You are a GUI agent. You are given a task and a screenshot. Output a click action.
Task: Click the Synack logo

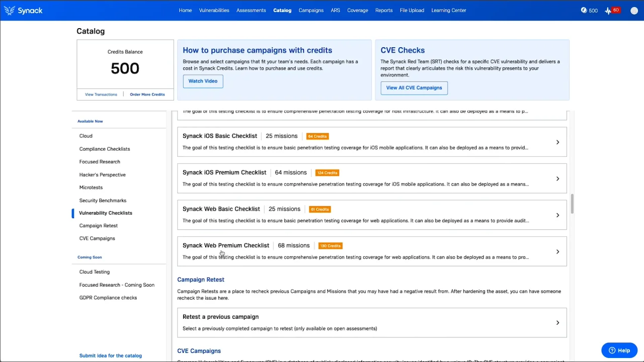click(x=23, y=10)
